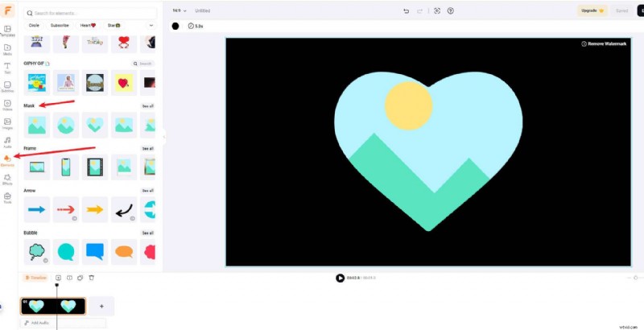This screenshot has height=330, width=644.
Task: Select the blue arrow element
Action: point(37,210)
